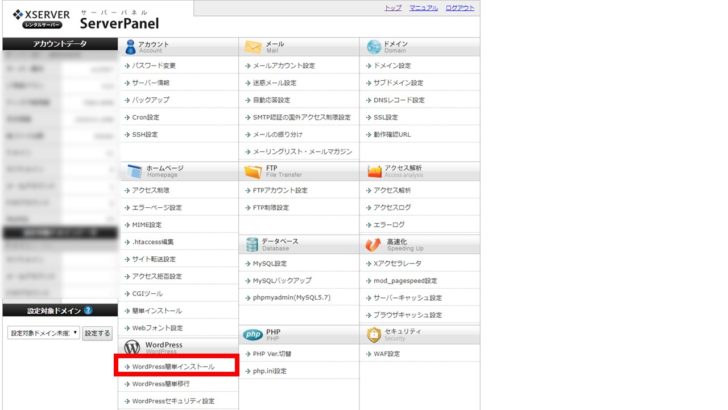Click the WordPress logo icon
The height and width of the screenshot is (410, 728).
tap(132, 347)
